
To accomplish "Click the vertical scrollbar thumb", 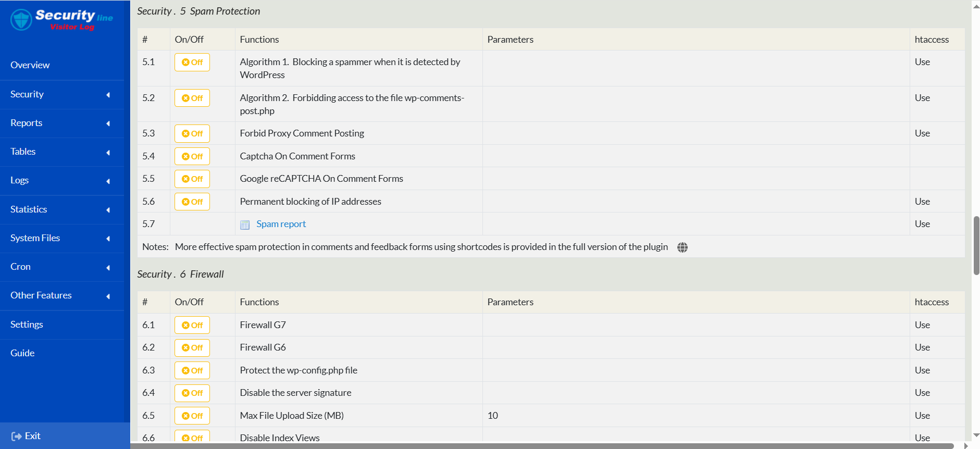I will 976,245.
